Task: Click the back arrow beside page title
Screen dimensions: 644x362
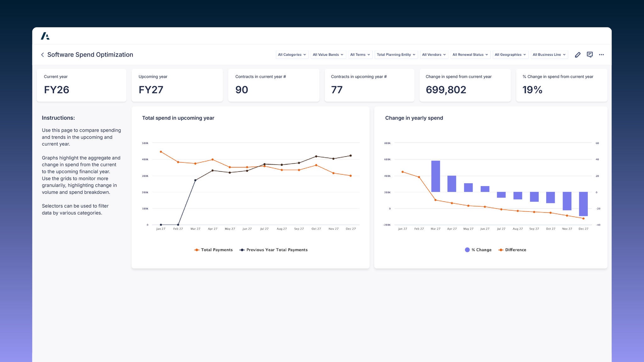Action: 42,55
